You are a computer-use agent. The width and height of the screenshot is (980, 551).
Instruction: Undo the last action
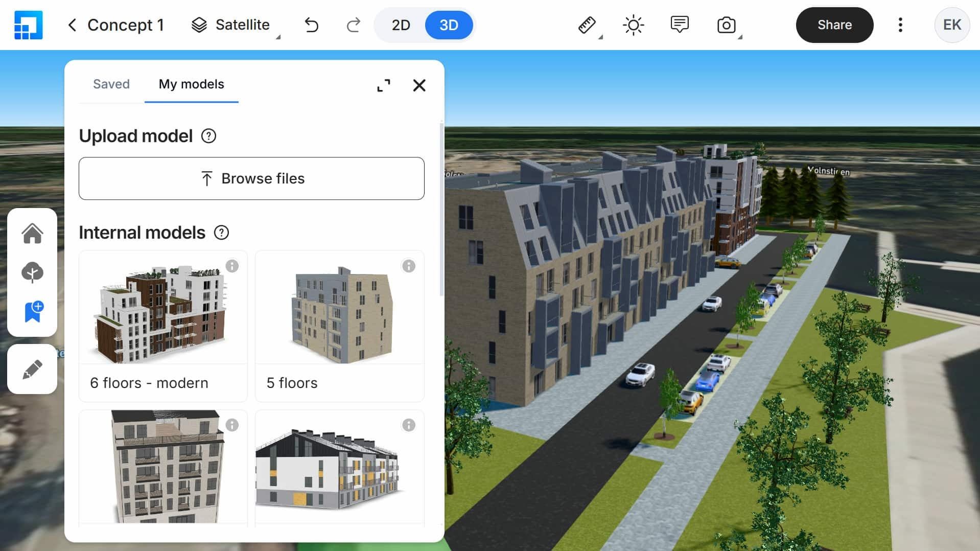311,25
